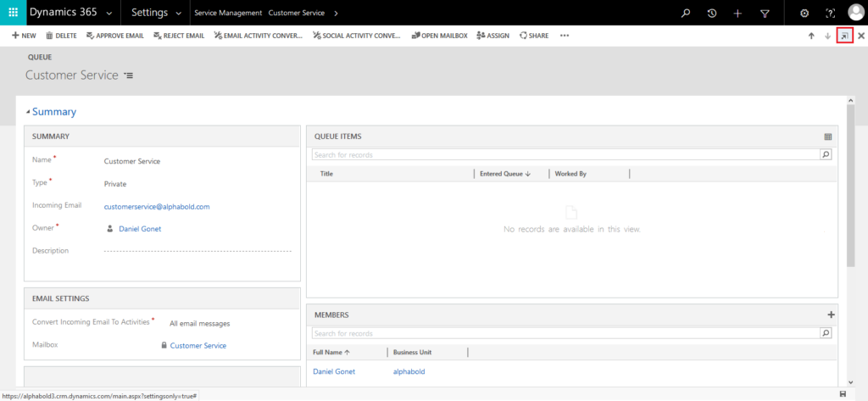Click DELETE in the command bar
Image resolution: width=868 pixels, height=401 pixels.
coord(61,36)
